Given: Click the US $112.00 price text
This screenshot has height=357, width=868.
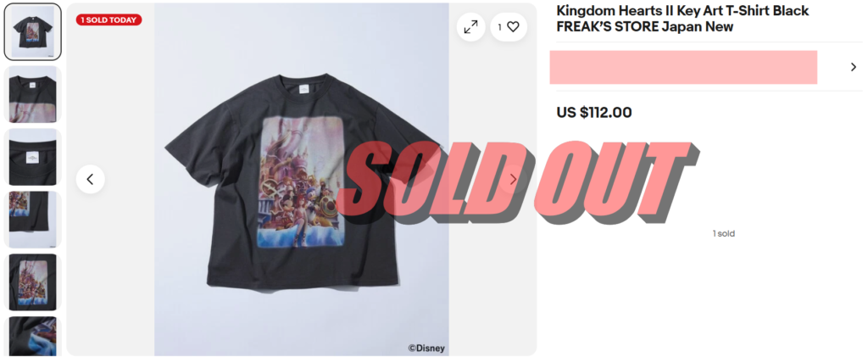Looking at the screenshot, I should tap(594, 113).
